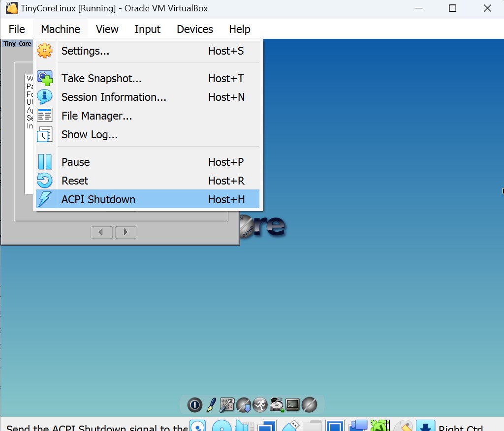
Task: Click the hard disk status bar indicator
Action: [x=198, y=426]
